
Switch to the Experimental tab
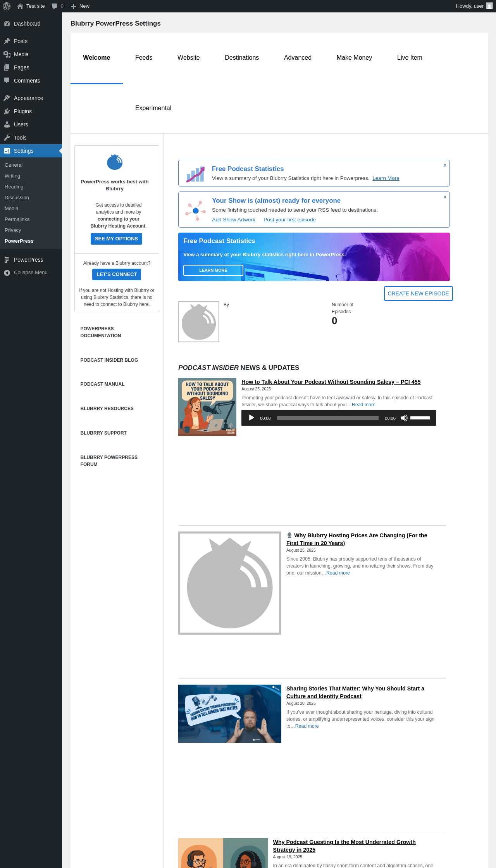(x=153, y=108)
